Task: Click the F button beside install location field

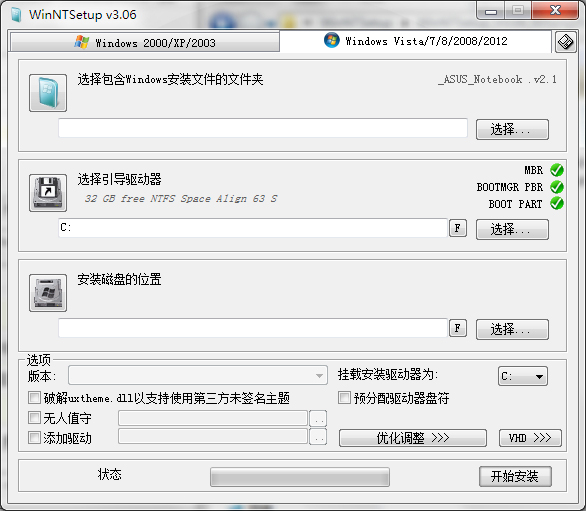Action: 458,328
